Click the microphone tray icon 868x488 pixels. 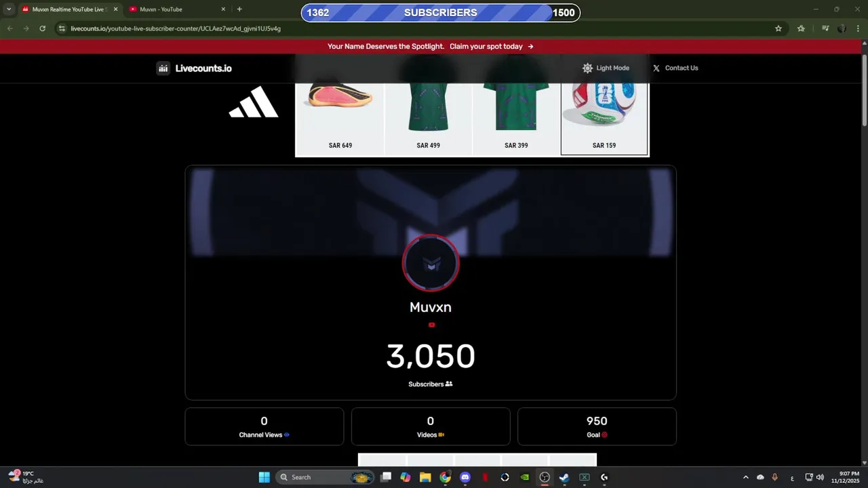click(x=774, y=477)
